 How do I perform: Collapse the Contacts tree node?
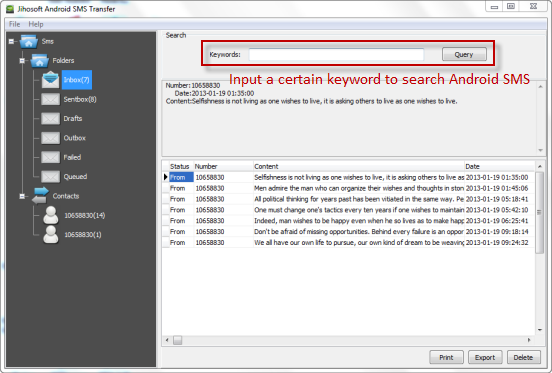pyautogui.click(x=22, y=196)
